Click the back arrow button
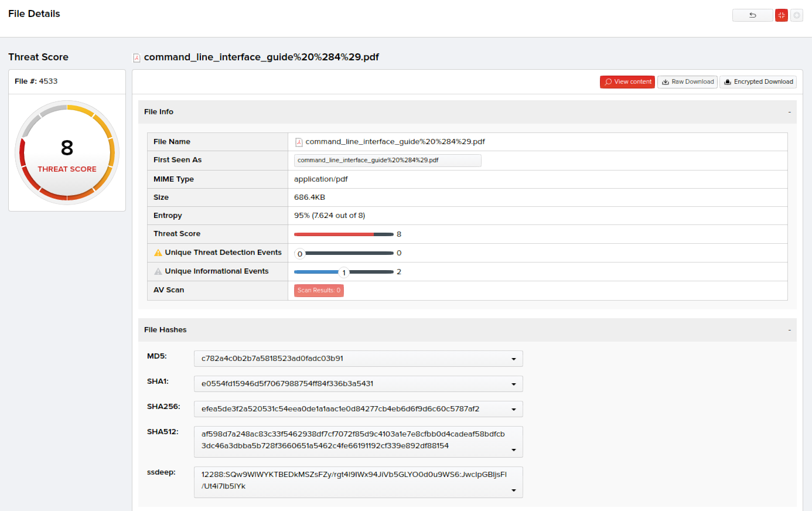This screenshot has width=812, height=511. [752, 15]
